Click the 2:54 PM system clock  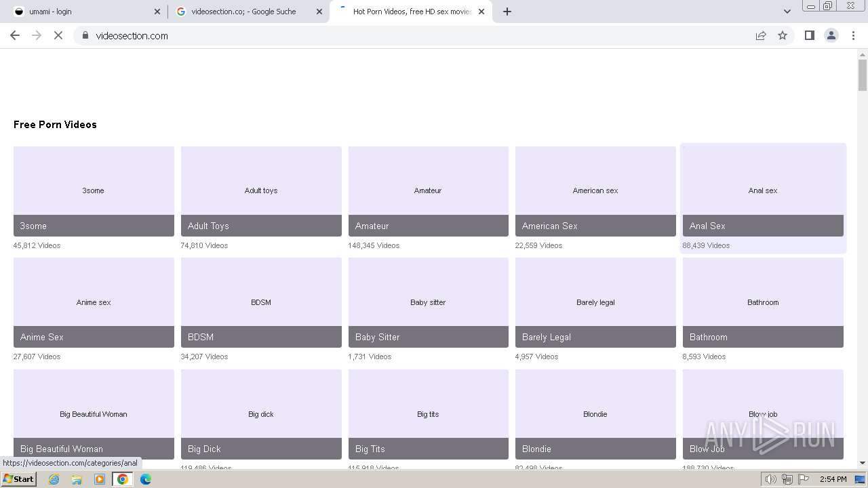click(833, 479)
